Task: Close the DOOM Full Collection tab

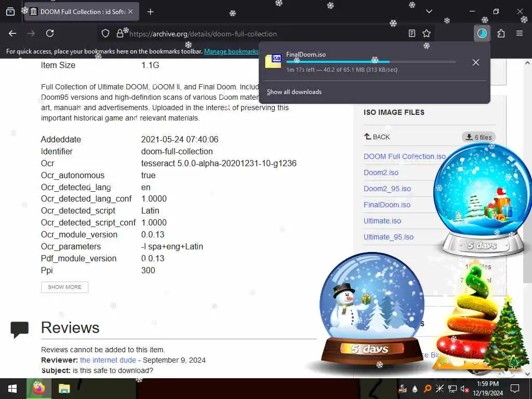Action: click(x=130, y=11)
